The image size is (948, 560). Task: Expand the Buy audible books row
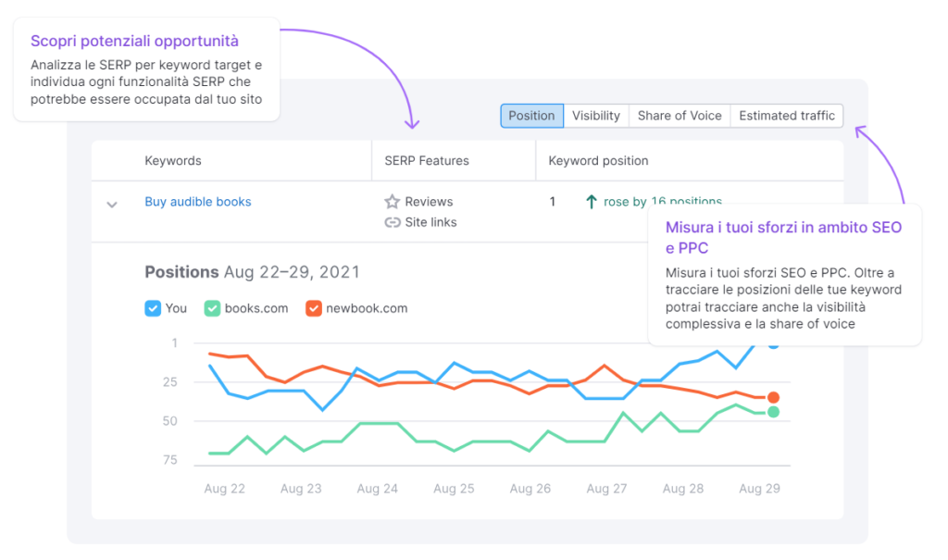[x=111, y=205]
